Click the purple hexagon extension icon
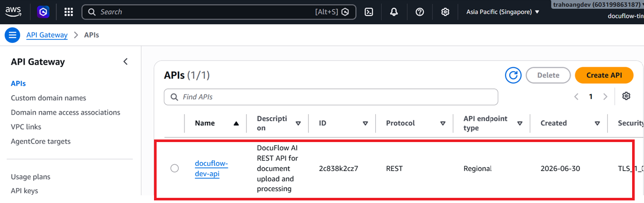The image size is (644, 203). click(x=43, y=12)
